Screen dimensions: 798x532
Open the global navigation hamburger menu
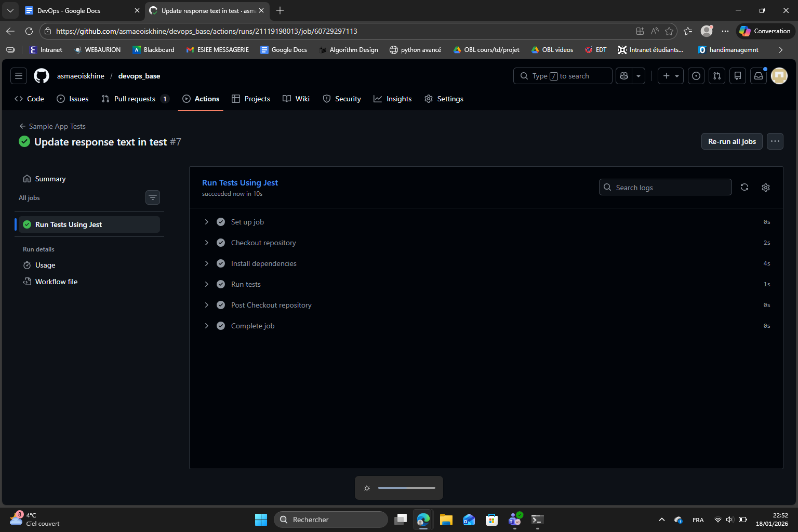point(18,75)
